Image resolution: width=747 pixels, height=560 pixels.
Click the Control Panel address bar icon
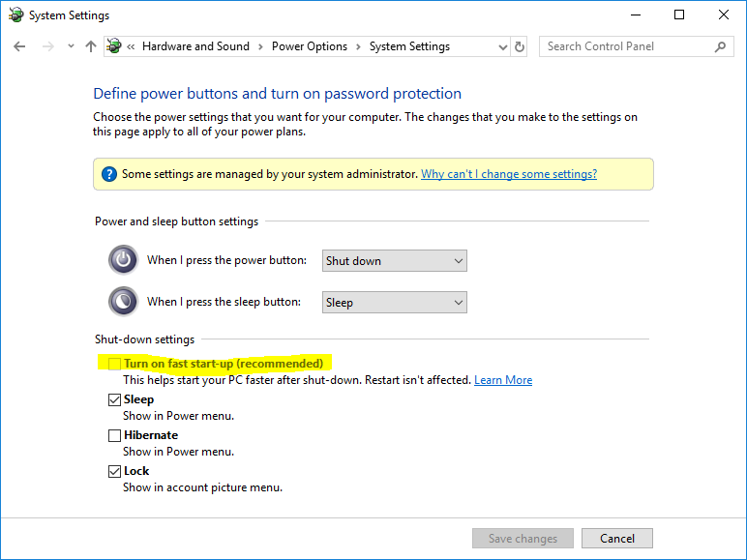(x=115, y=46)
